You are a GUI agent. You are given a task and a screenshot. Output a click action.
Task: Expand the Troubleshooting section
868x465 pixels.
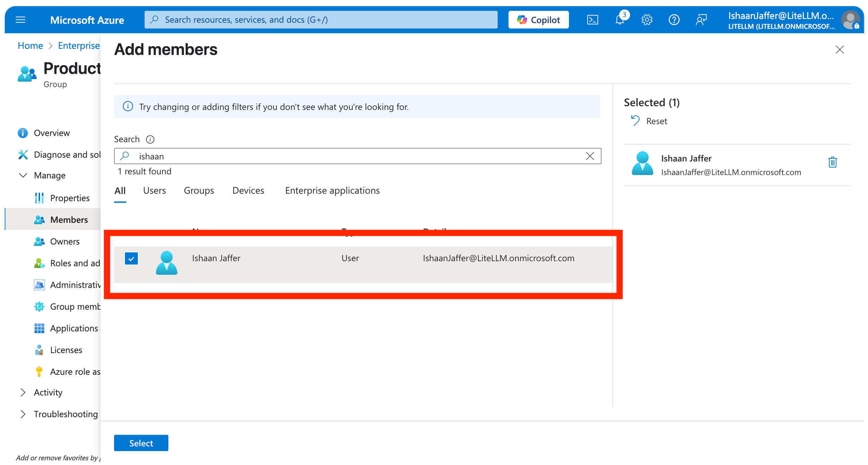23,414
